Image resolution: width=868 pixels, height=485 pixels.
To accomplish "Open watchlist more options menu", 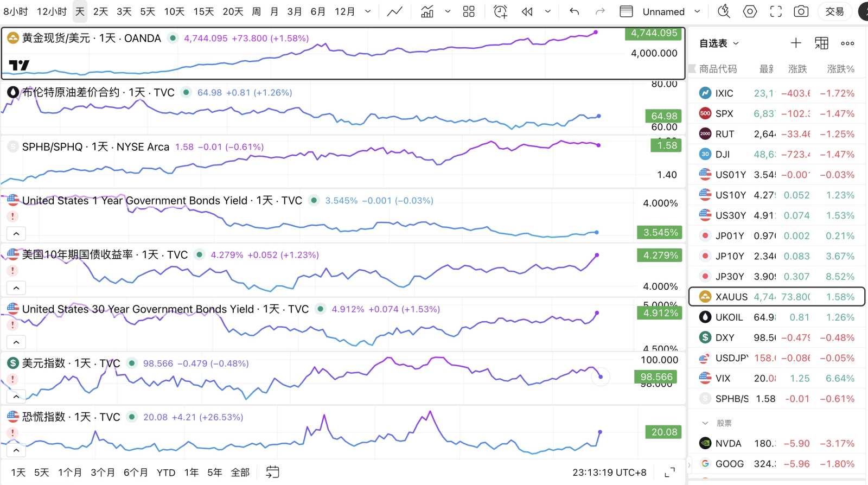I will (x=847, y=43).
